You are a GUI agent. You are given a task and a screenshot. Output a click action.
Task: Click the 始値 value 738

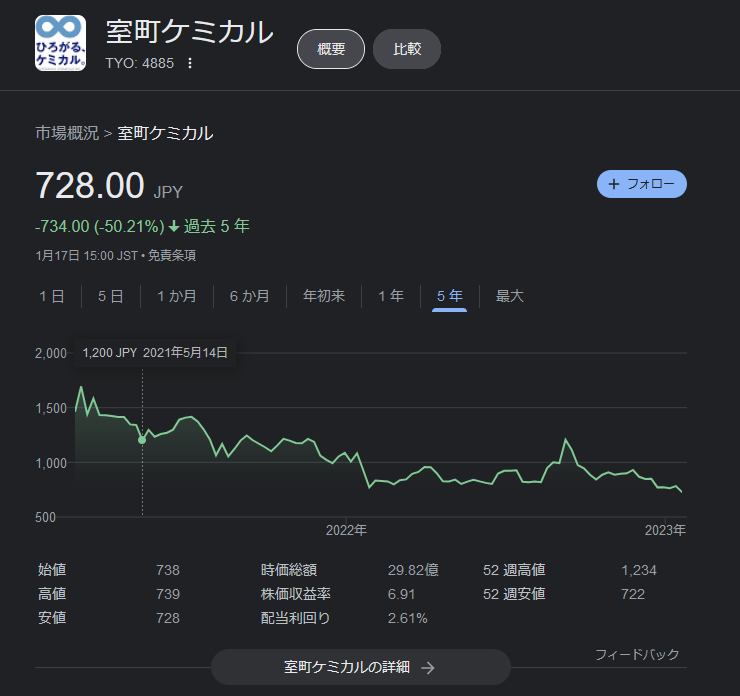point(168,570)
